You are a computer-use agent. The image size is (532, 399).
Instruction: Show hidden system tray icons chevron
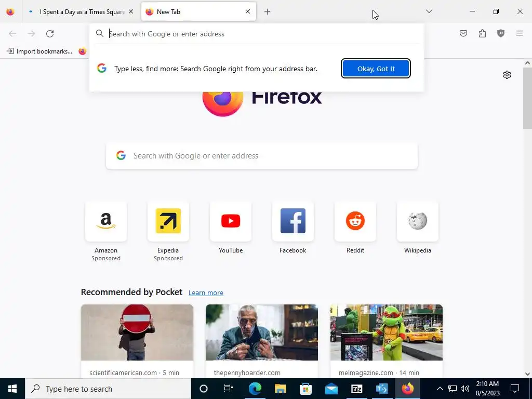point(440,389)
